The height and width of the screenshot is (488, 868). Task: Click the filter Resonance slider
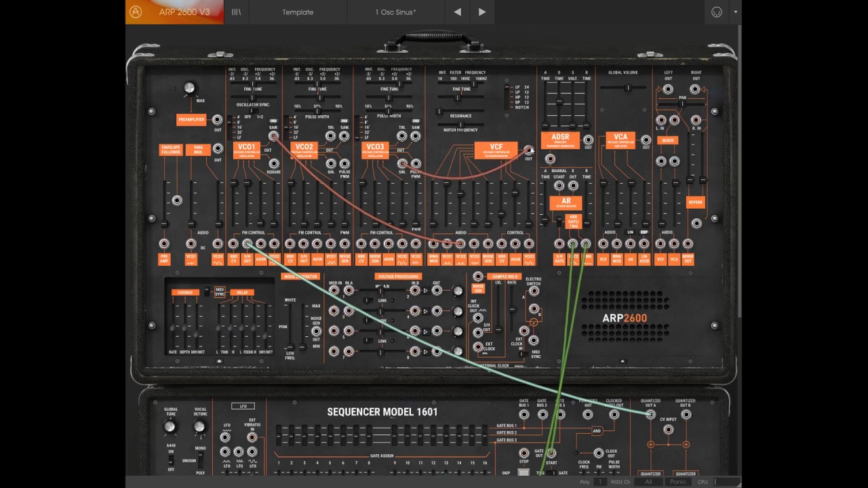coord(461,110)
